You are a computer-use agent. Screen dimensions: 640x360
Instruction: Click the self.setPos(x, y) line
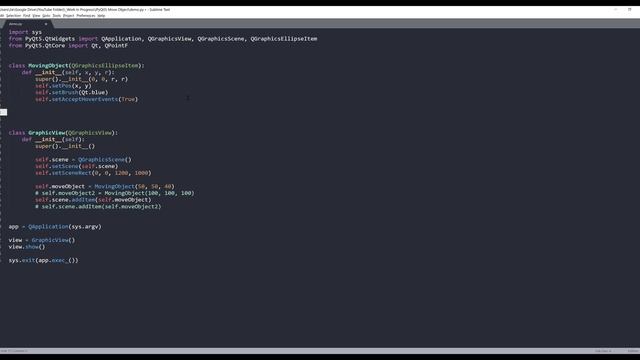(x=63, y=86)
